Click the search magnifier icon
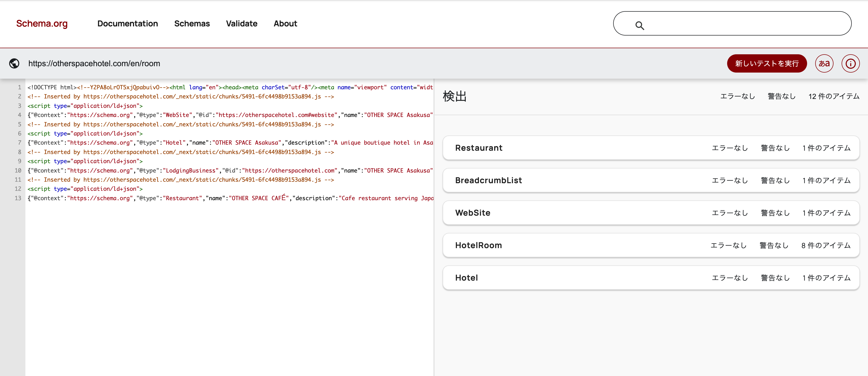 640,25
